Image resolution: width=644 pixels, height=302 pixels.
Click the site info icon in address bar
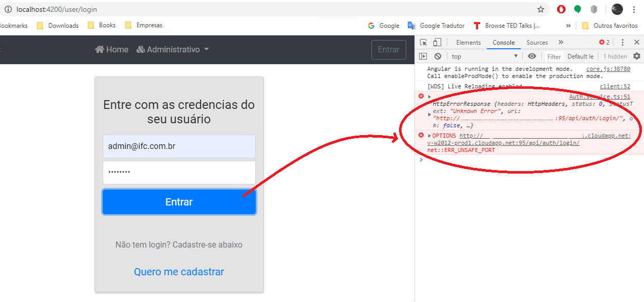tap(8, 9)
